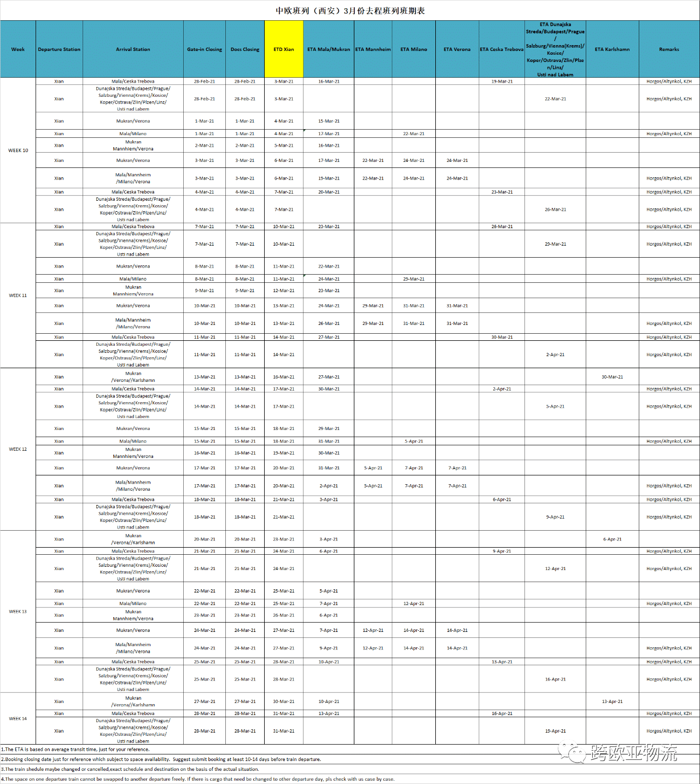
Task: Select '13-Mar-21' in the Gate-in Closing column
Action: tap(205, 377)
